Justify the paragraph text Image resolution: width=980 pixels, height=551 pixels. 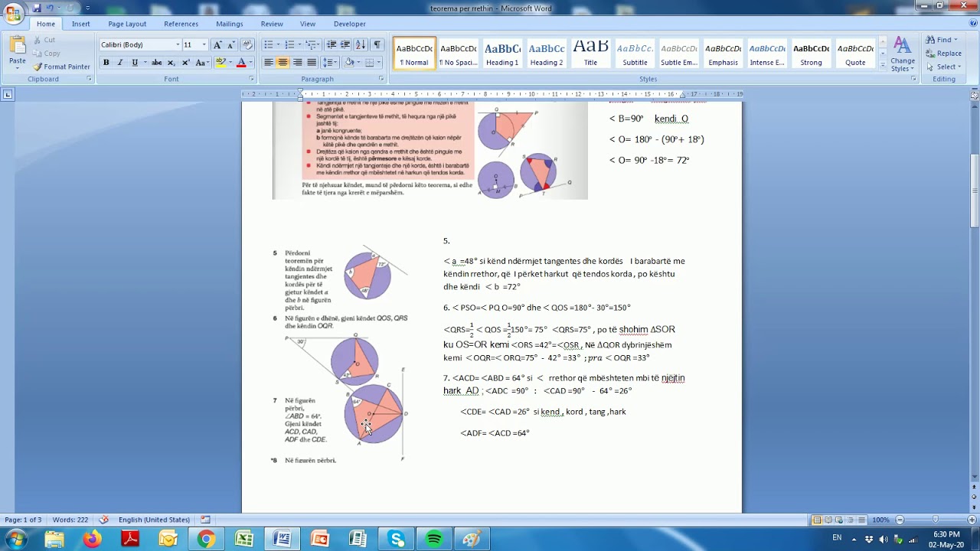click(312, 63)
